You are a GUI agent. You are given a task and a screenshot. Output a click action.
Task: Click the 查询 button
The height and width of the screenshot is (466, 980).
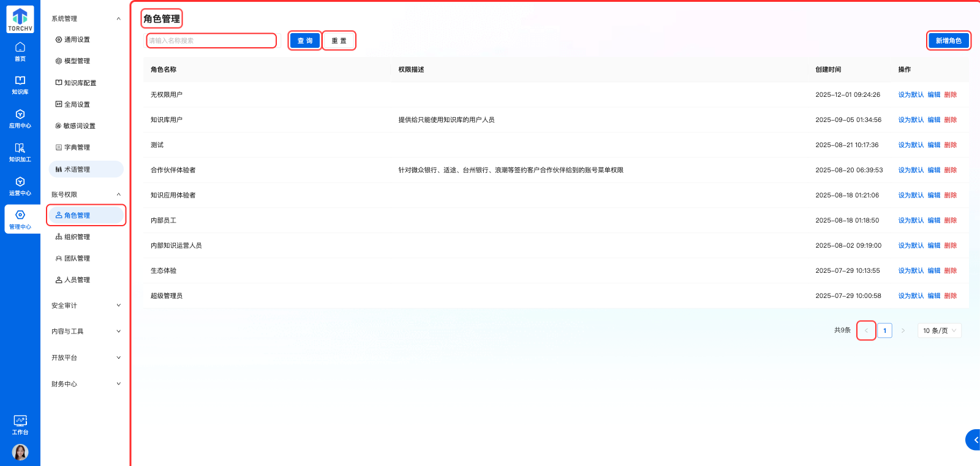(x=305, y=40)
